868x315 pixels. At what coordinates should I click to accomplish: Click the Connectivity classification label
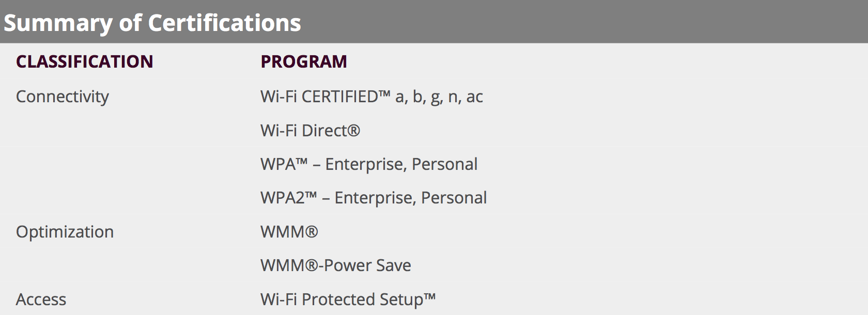pos(62,97)
